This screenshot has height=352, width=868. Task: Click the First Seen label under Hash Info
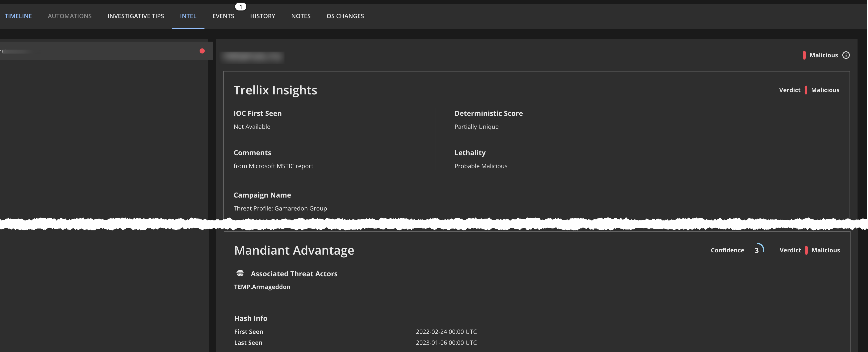click(x=249, y=332)
